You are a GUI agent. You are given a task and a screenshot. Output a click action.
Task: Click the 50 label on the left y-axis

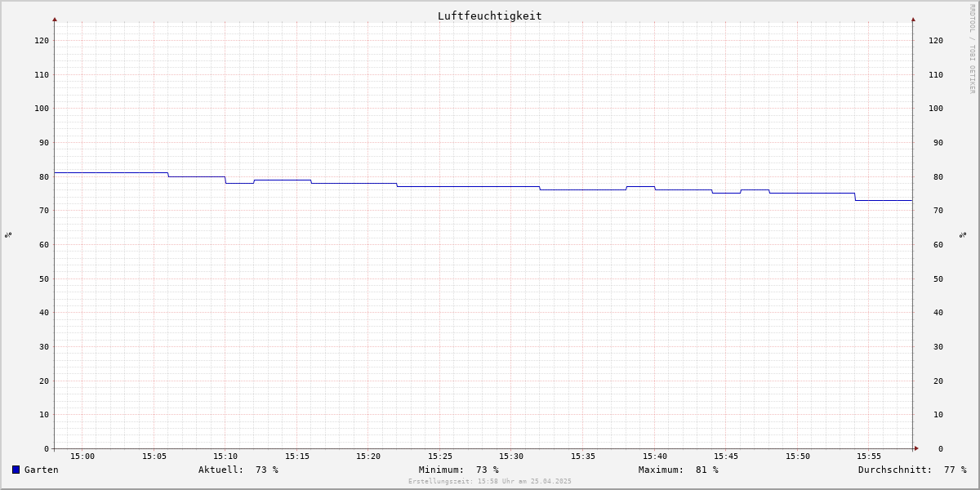point(44,278)
